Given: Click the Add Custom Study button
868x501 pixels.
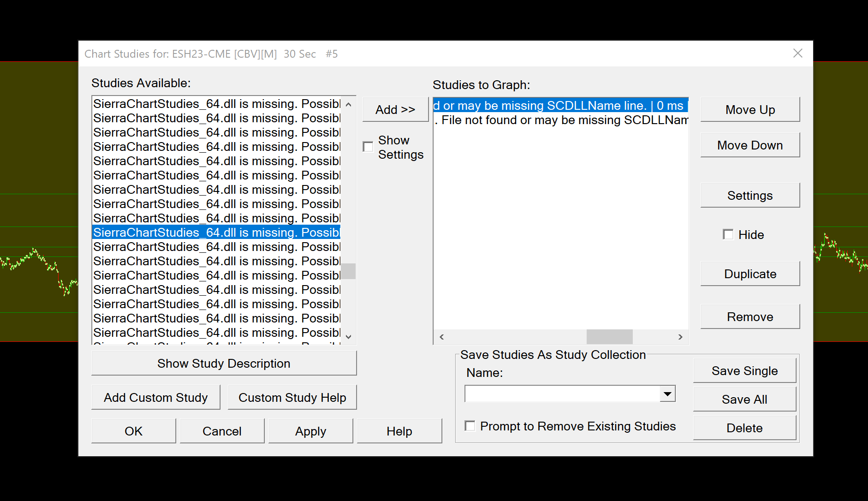Looking at the screenshot, I should [x=156, y=397].
